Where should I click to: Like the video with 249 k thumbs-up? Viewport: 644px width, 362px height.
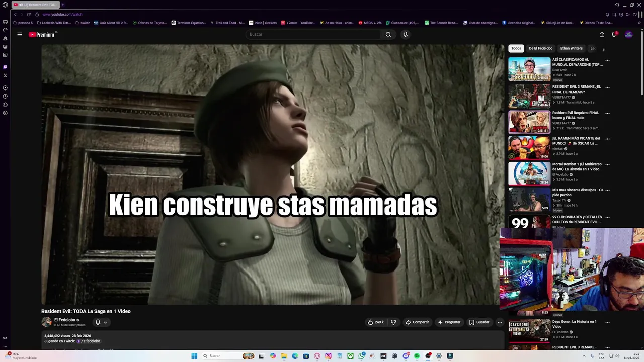coord(376,322)
